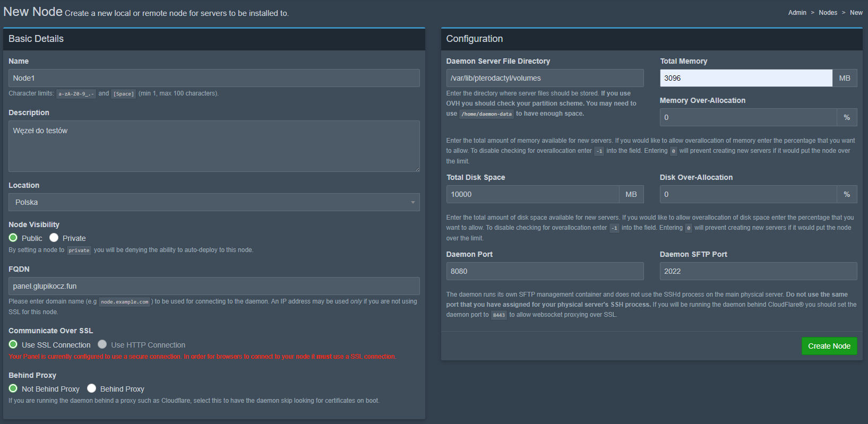Click the FQDN input field
This screenshot has height=424, width=868.
click(x=214, y=286)
